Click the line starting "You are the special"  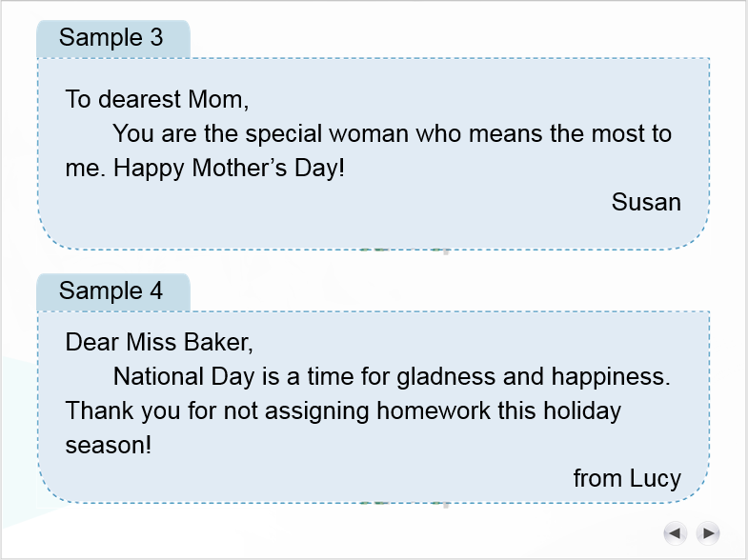click(392, 133)
